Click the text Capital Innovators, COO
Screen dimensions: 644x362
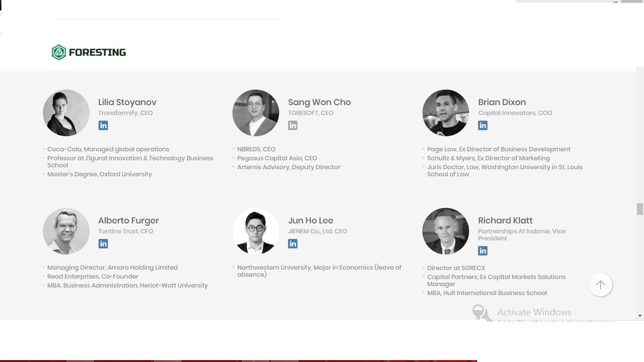(x=515, y=113)
